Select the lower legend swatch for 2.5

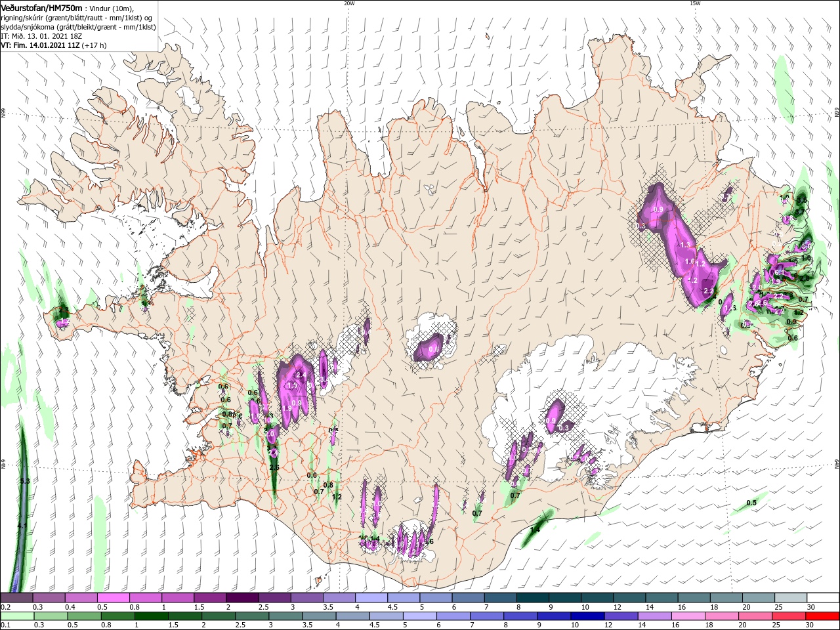point(252,616)
